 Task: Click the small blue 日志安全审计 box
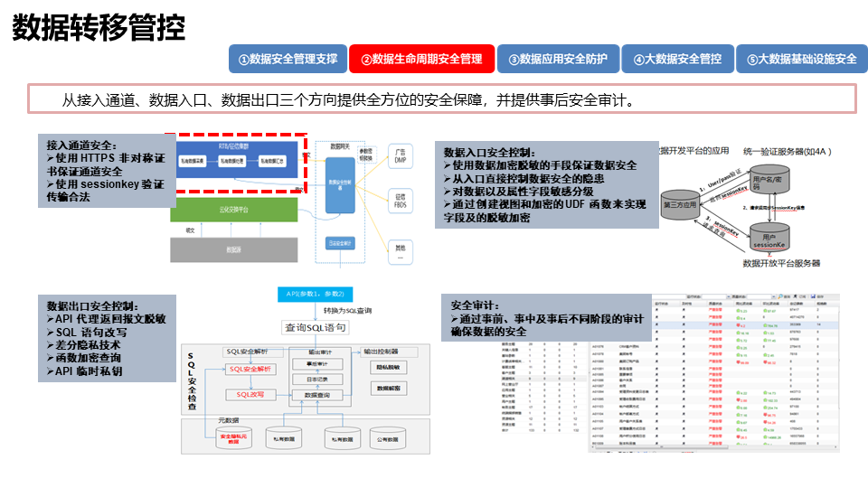point(340,243)
